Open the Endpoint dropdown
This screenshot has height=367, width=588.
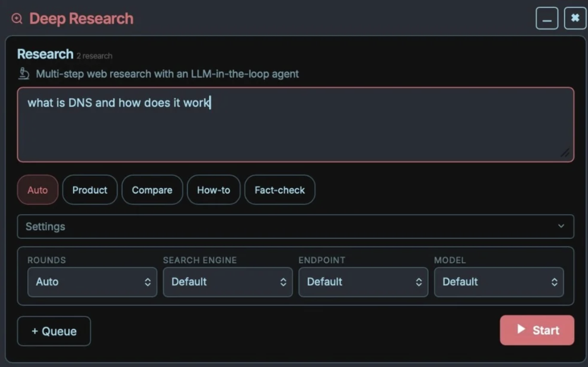363,282
